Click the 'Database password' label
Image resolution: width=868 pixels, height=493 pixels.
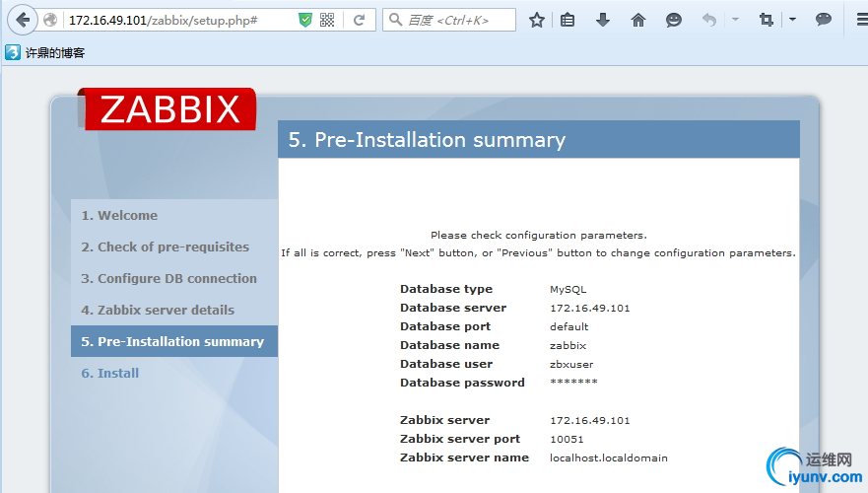[x=462, y=383]
